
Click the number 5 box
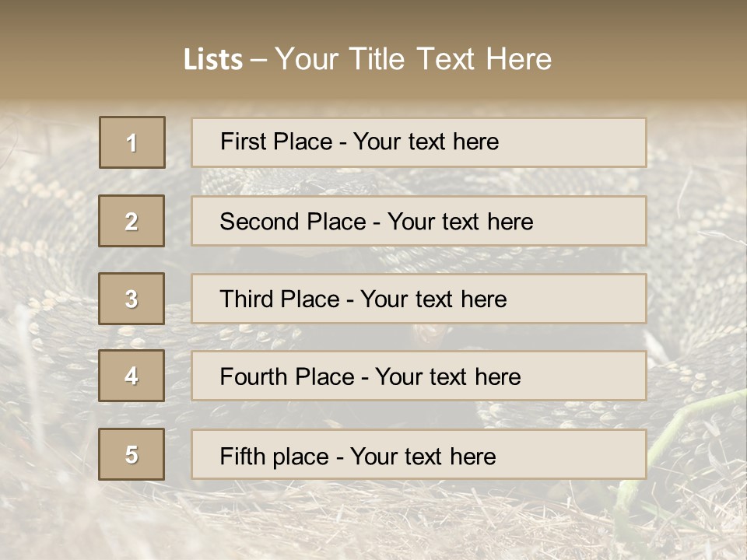tap(132, 454)
